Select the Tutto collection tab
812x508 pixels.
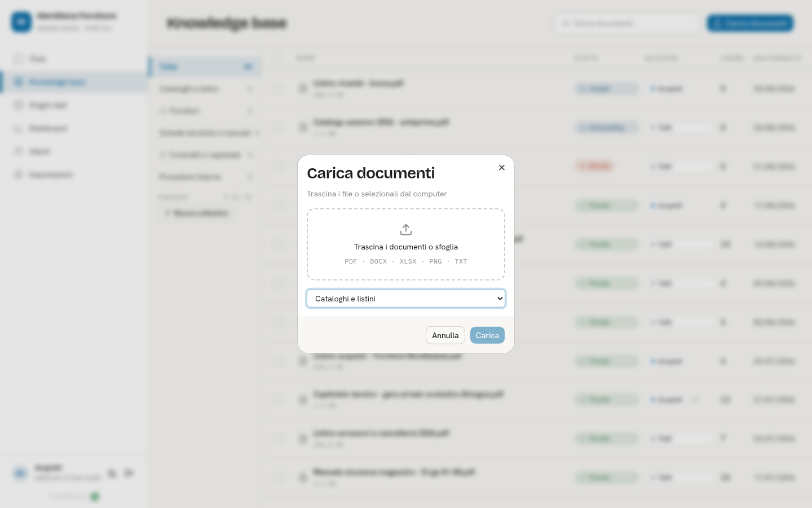(205, 67)
